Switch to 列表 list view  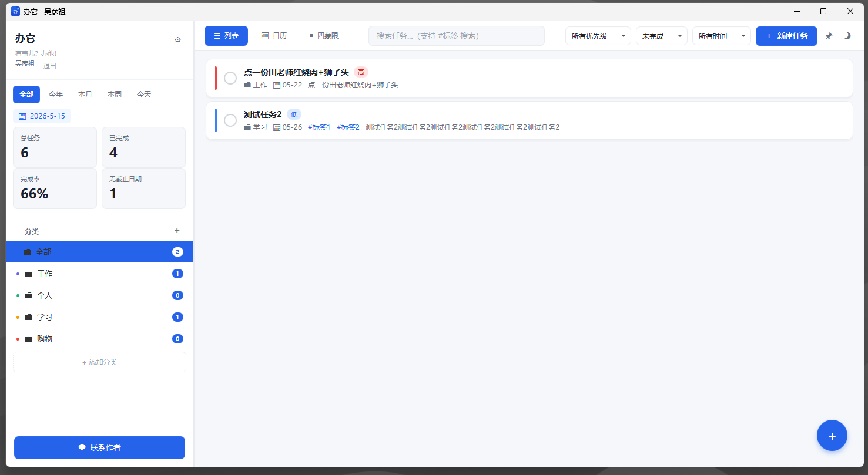[x=226, y=36]
